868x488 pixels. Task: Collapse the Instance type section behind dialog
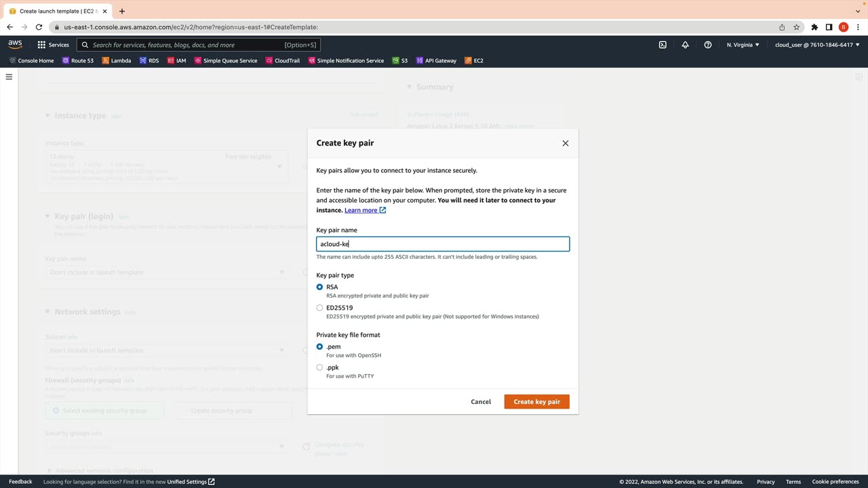(x=47, y=116)
